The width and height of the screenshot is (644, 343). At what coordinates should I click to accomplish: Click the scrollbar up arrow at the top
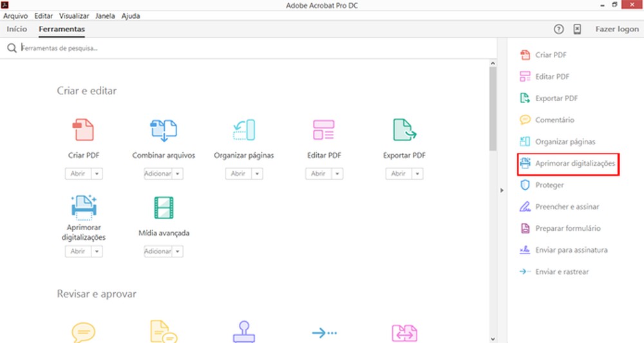493,63
